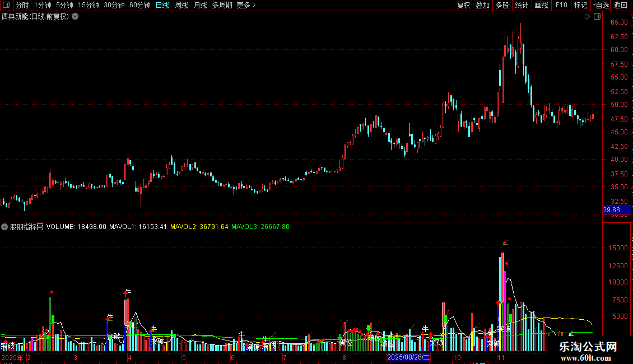Open the 复权 adjustment options

coord(463,5)
